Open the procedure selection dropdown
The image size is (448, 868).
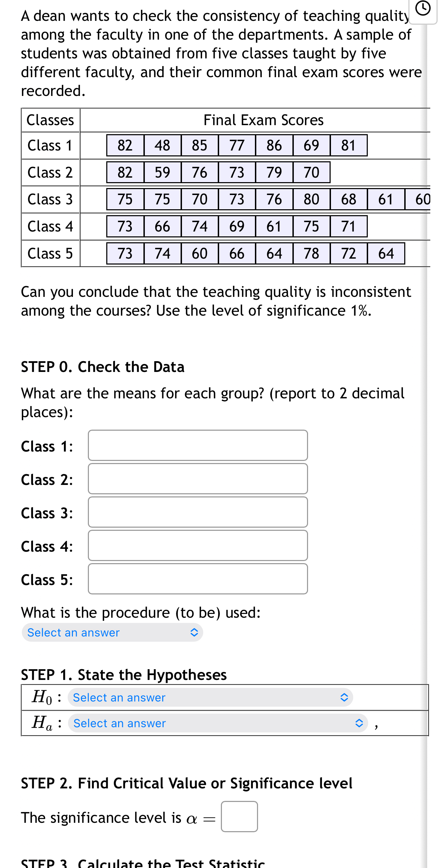(112, 633)
